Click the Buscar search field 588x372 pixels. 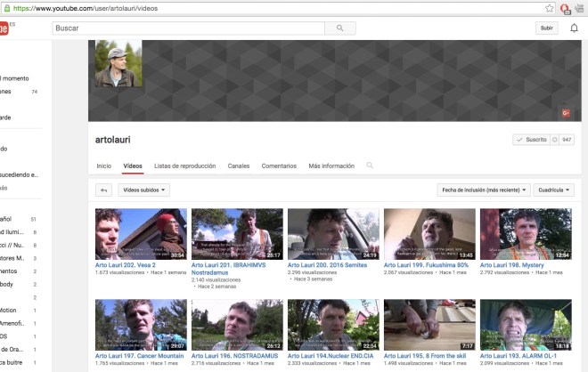pyautogui.click(x=187, y=28)
